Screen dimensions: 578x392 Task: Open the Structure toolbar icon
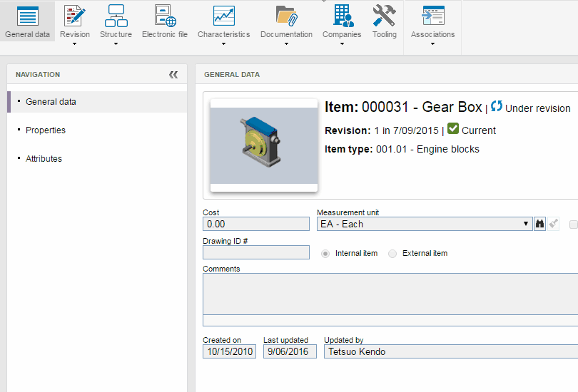coord(116,16)
